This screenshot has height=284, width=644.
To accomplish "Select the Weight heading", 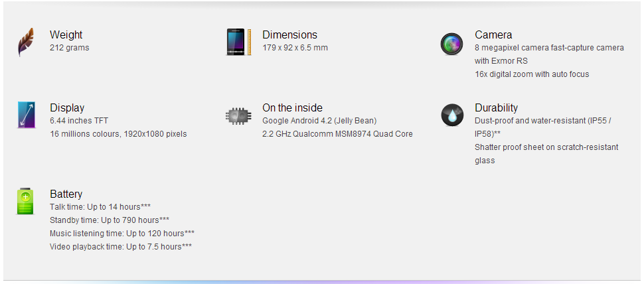I will point(66,35).
